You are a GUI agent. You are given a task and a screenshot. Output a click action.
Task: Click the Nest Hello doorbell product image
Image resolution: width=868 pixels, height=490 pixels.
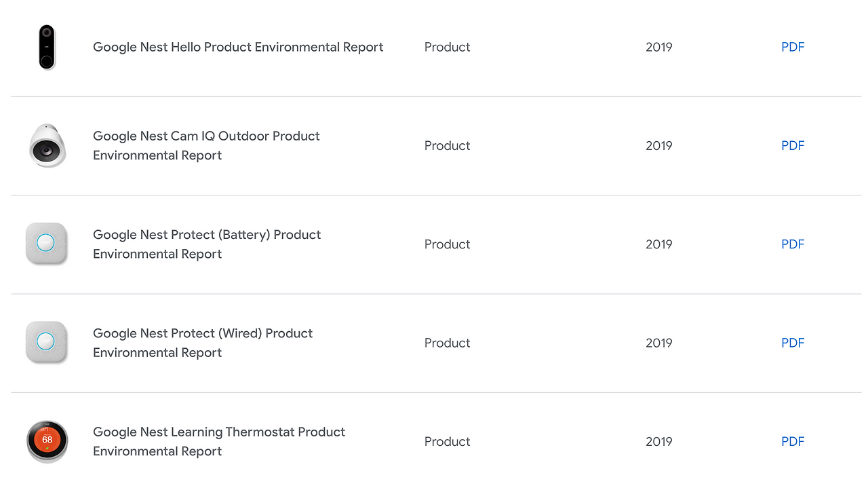(x=47, y=47)
